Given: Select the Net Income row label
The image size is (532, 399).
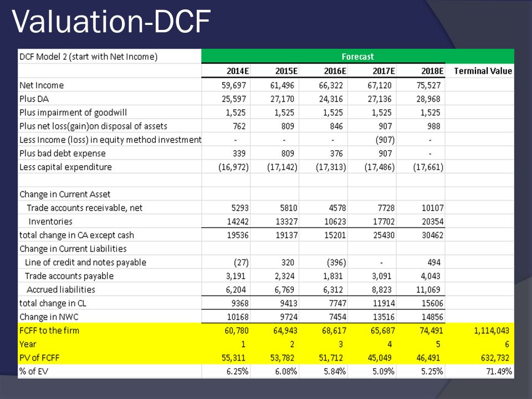Looking at the screenshot, I should [x=42, y=85].
